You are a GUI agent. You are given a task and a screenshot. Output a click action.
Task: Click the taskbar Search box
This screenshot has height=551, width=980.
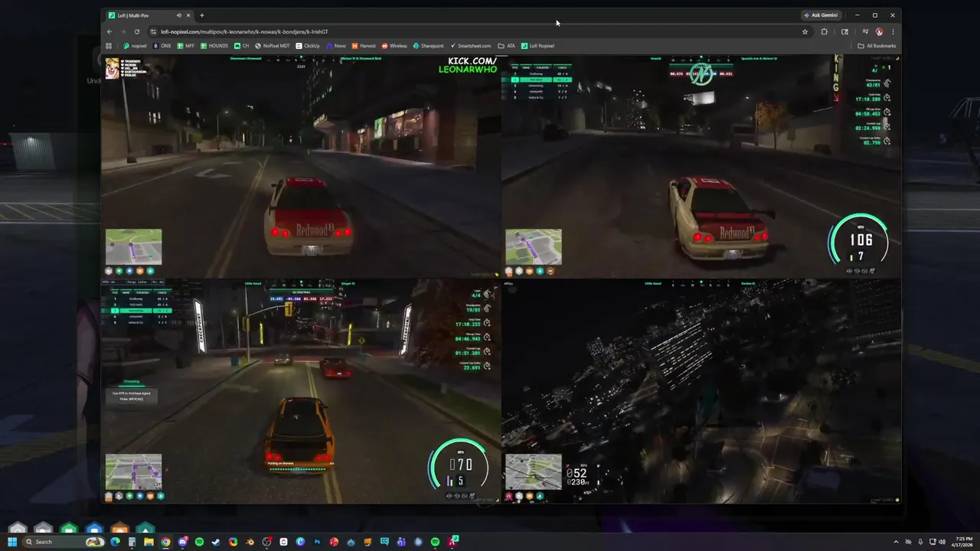(64, 542)
